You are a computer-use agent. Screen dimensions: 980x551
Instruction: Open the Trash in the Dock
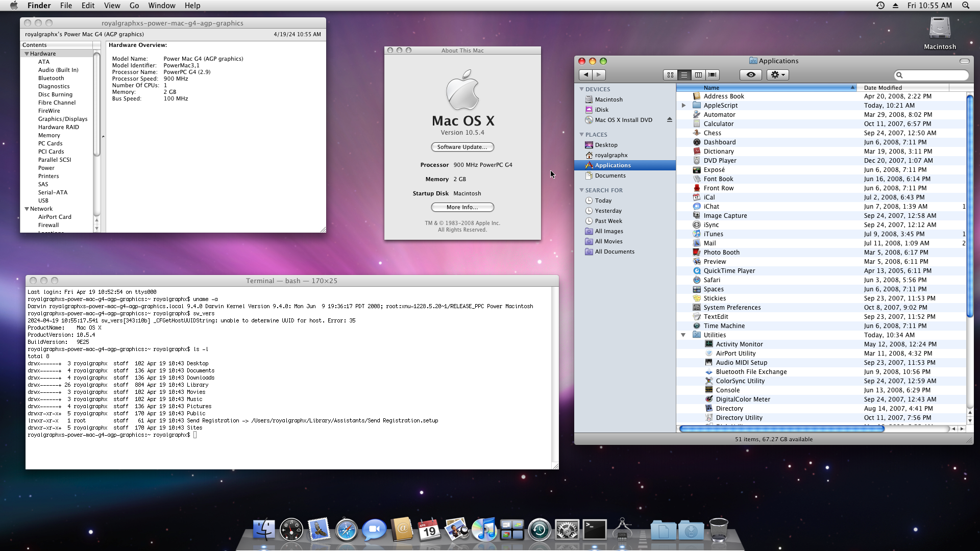click(x=719, y=530)
